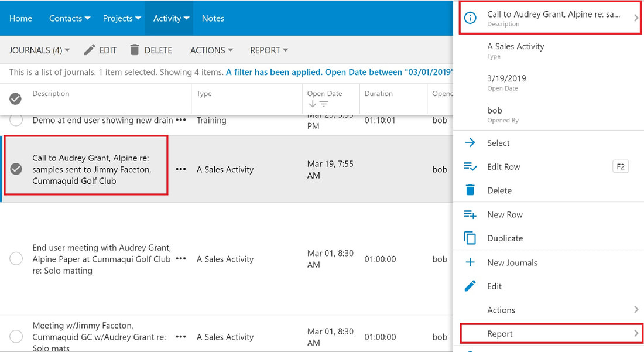Open the ACTIONS toolbar dropdown
The image size is (644, 352).
coord(211,50)
